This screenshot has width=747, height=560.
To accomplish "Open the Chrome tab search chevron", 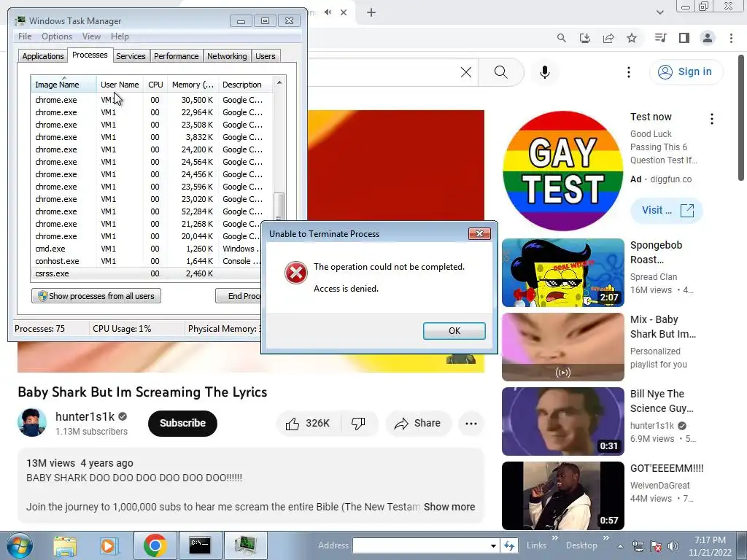I will click(x=659, y=12).
